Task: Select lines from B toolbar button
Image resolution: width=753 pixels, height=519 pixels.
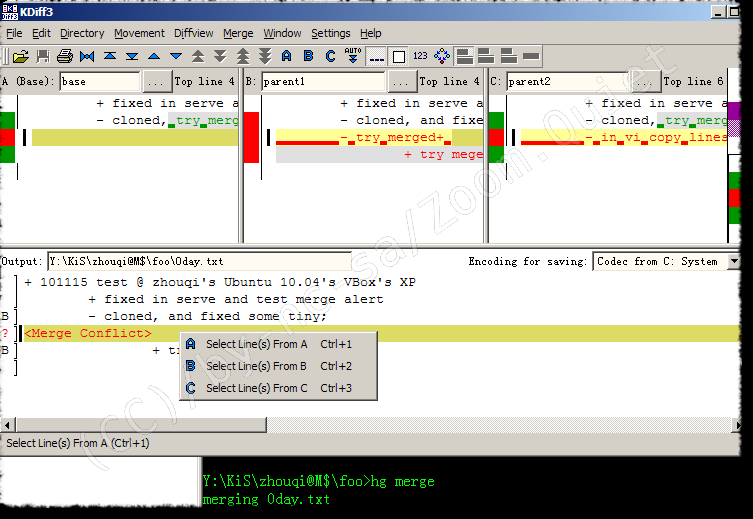Action: [308, 56]
